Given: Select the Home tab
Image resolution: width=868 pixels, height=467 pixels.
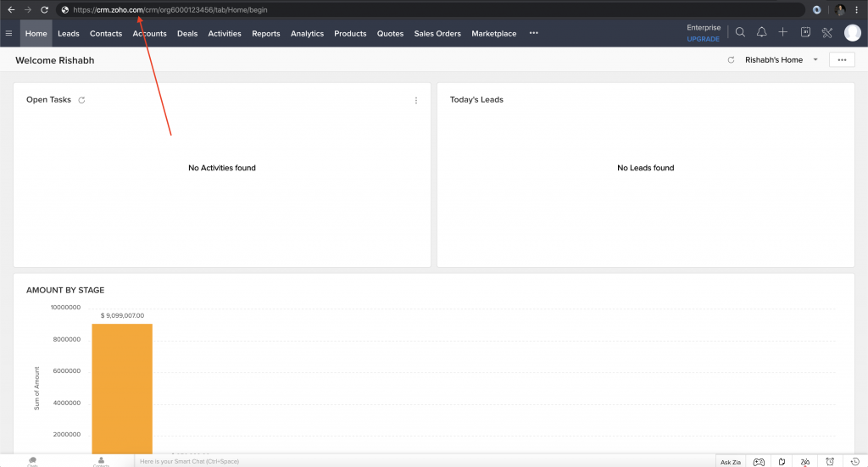Looking at the screenshot, I should [36, 33].
